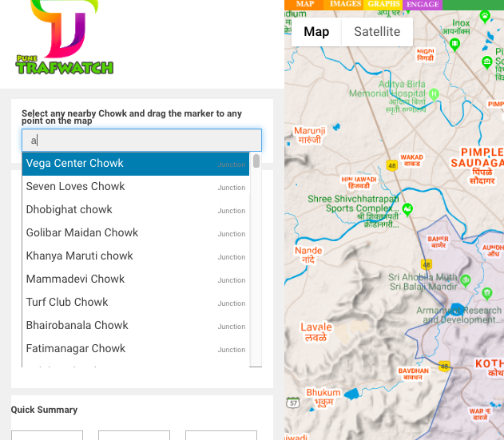Click the Inox cinema marker
This screenshot has width=504, height=440.
click(x=454, y=43)
